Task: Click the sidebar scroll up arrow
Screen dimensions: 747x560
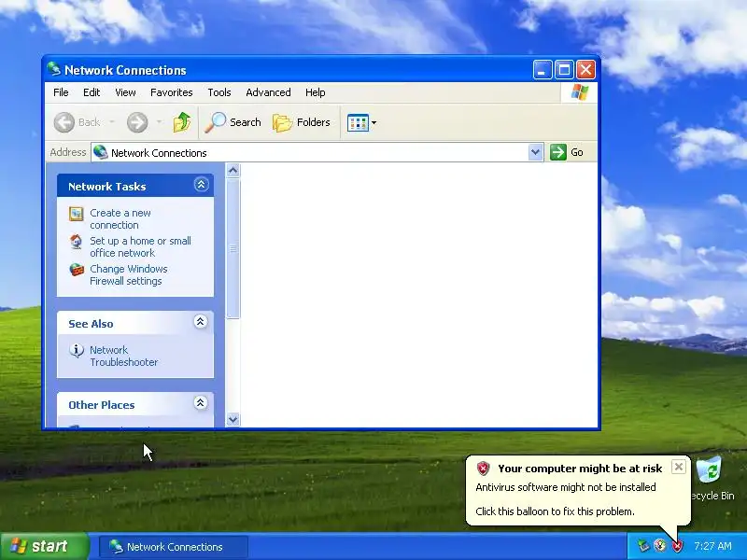Action: (x=233, y=170)
